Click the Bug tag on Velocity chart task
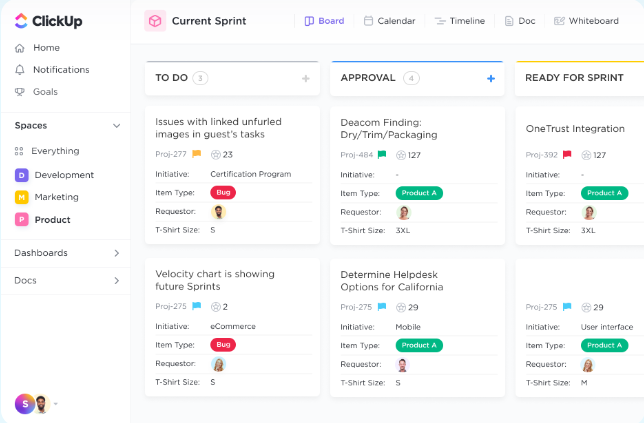Screen dimensions: 644x423 (223, 345)
